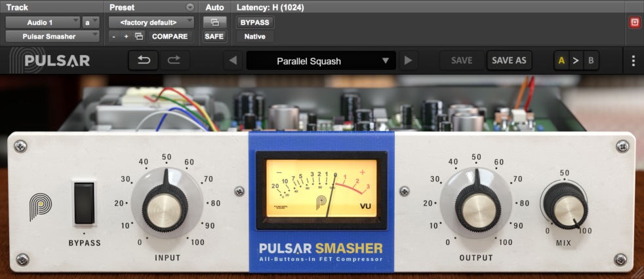The height and width of the screenshot is (279, 644).
Task: Enable automation SAFE mode
Action: coord(214,37)
